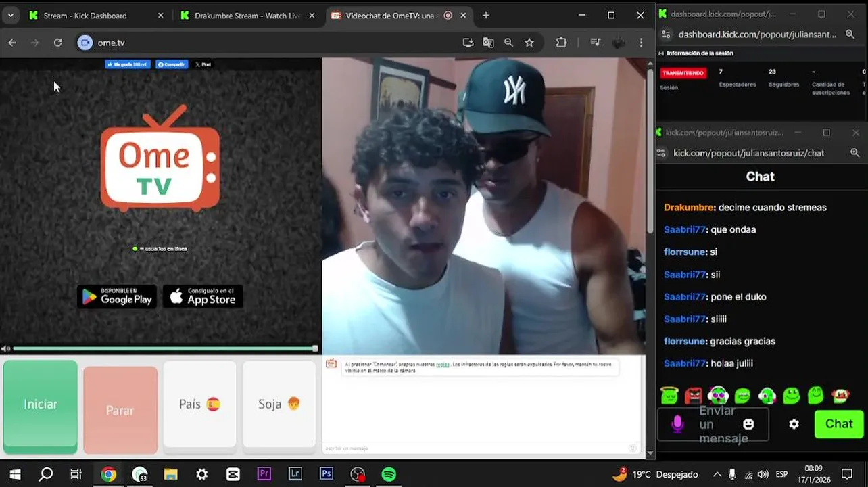Click the translate page icon
The image size is (868, 487).
(x=488, y=43)
